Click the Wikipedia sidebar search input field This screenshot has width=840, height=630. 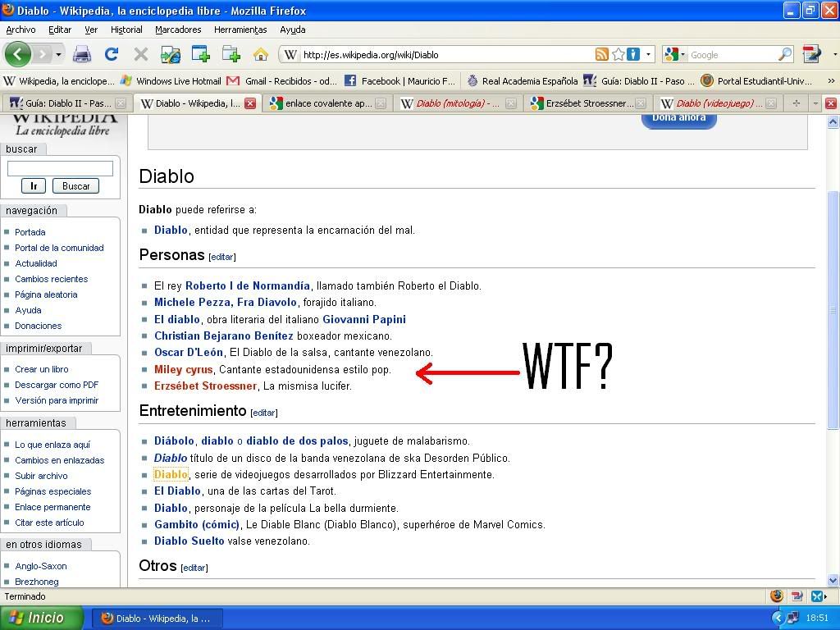point(60,168)
